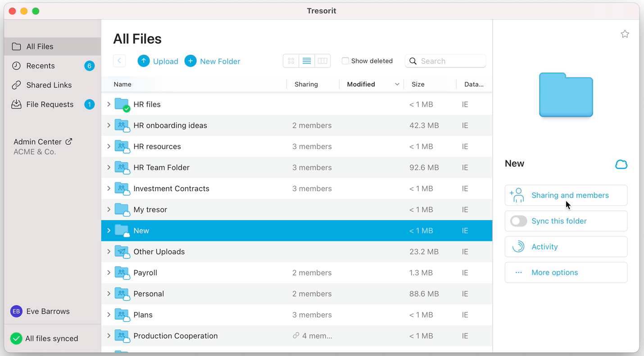Click the search magnifier icon

413,61
